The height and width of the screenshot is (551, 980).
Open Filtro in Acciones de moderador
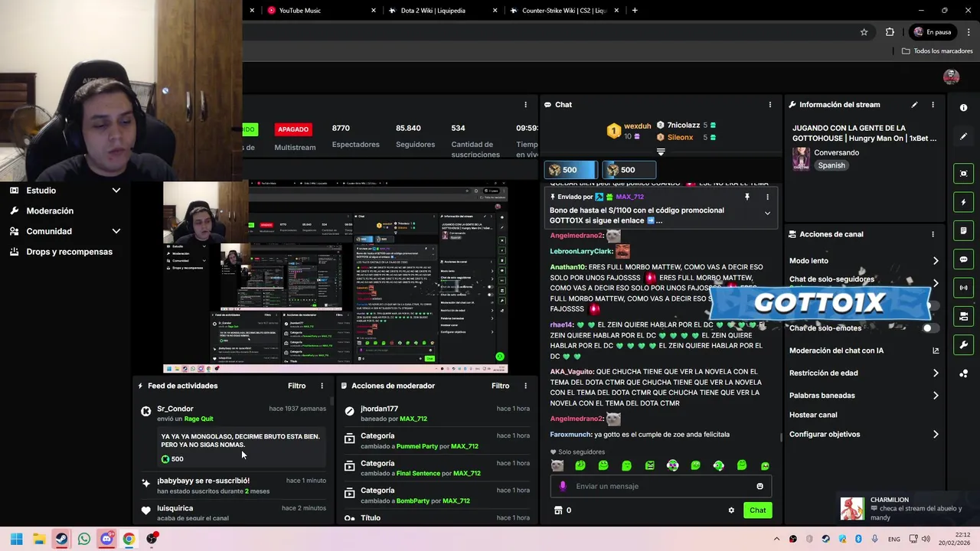(500, 386)
